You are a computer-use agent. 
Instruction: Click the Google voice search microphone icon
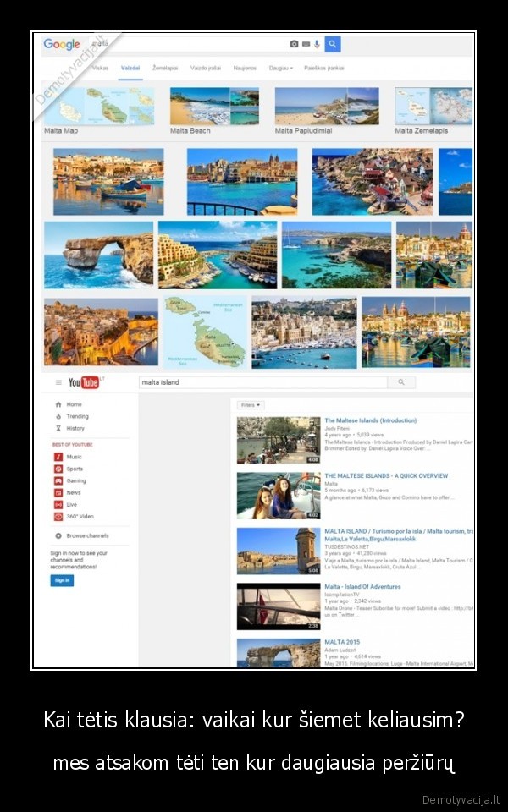pos(317,44)
